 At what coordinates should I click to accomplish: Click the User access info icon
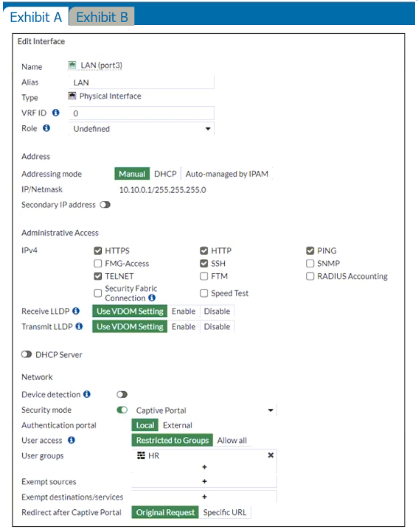[x=72, y=440]
